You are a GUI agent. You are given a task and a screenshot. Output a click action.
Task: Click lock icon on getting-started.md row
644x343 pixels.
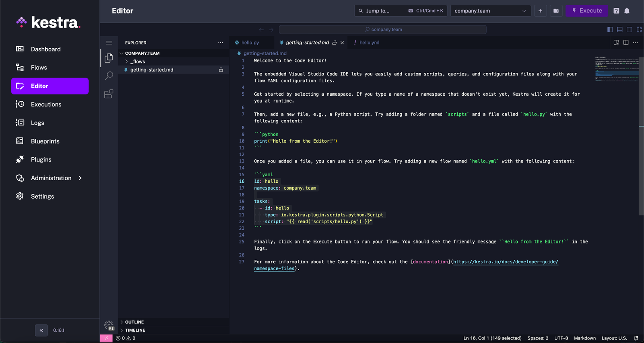[221, 70]
